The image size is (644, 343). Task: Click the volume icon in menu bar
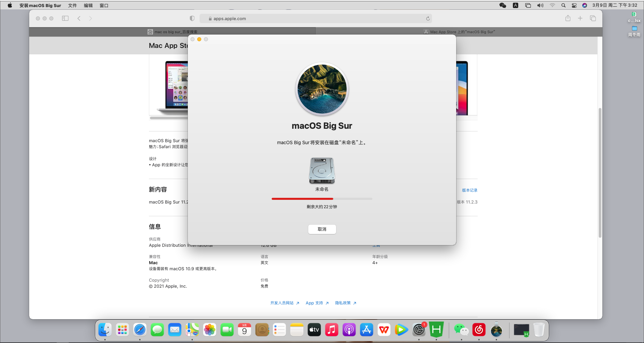(540, 5)
